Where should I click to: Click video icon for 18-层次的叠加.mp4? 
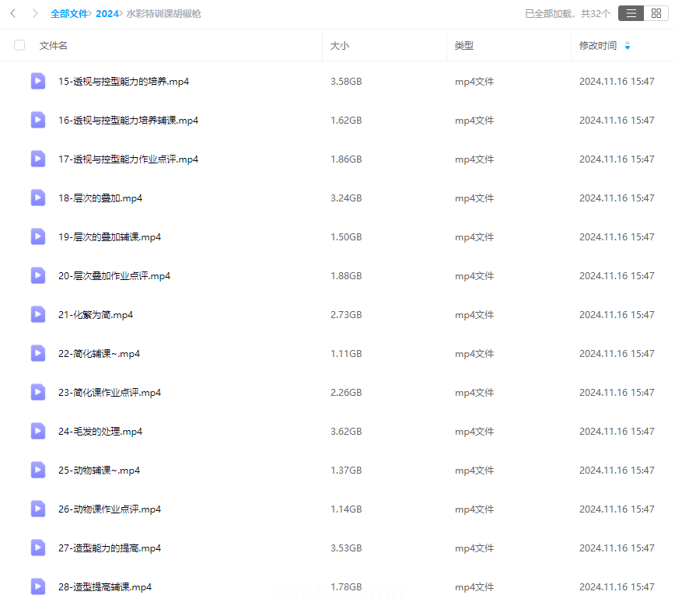(38, 198)
